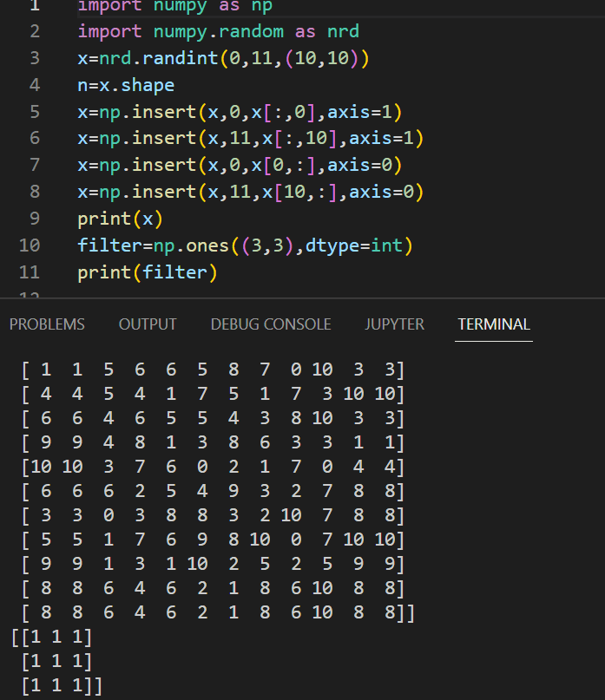The image size is (605, 700).
Task: Click the TERMINAL tab
Action: point(493,324)
